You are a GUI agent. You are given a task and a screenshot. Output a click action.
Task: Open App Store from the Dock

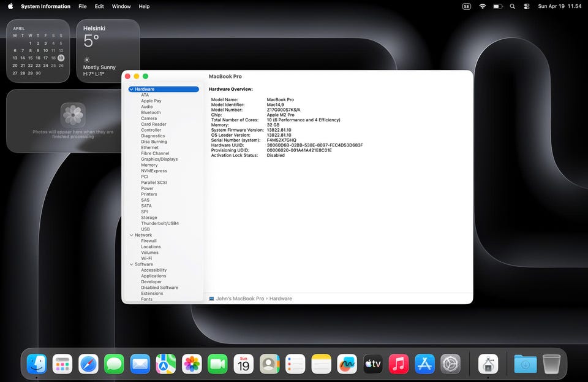tap(424, 364)
